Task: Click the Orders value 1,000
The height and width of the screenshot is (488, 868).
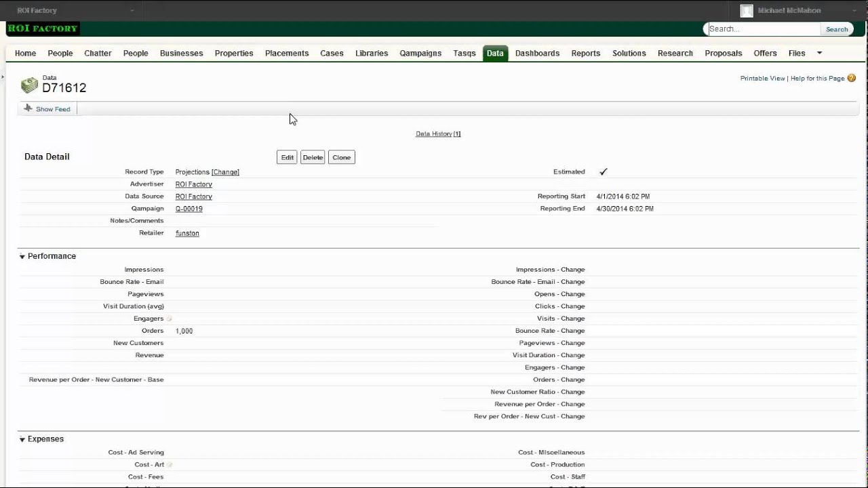Action: (184, 331)
